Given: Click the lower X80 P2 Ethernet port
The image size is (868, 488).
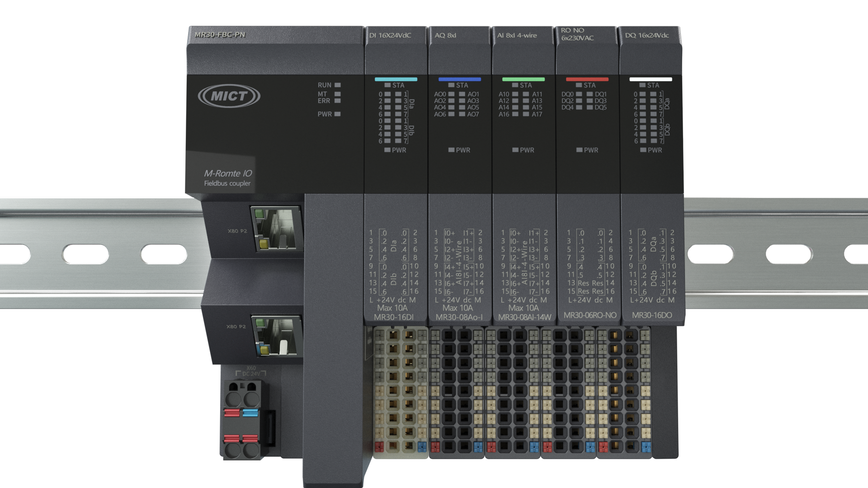Looking at the screenshot, I should [x=277, y=336].
